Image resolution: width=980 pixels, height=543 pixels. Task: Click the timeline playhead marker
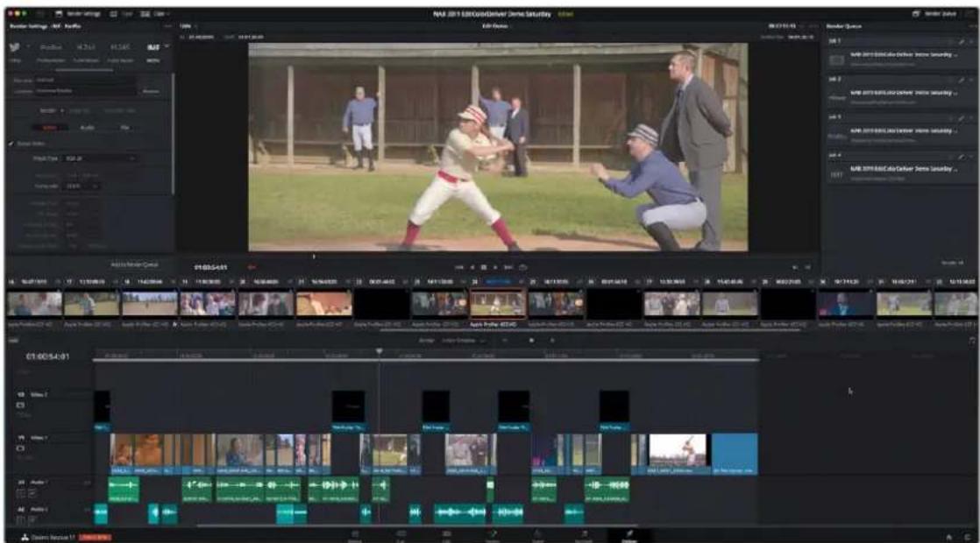pos(379,352)
